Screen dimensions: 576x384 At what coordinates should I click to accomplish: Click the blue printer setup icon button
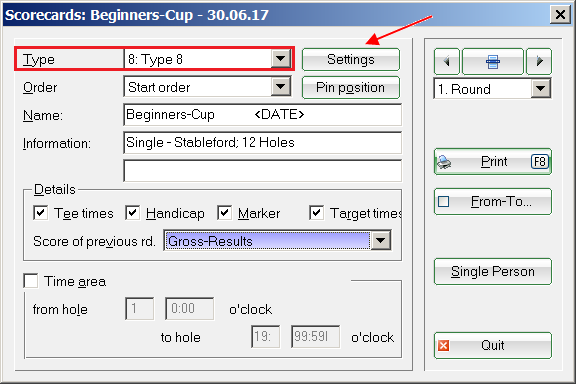pyautogui.click(x=493, y=61)
